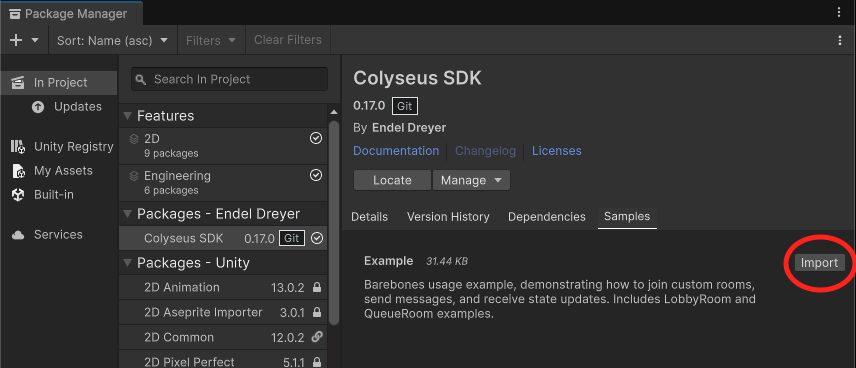Click the Git tag beside version 0.17.0
The width and height of the screenshot is (856, 368).
pyautogui.click(x=405, y=106)
